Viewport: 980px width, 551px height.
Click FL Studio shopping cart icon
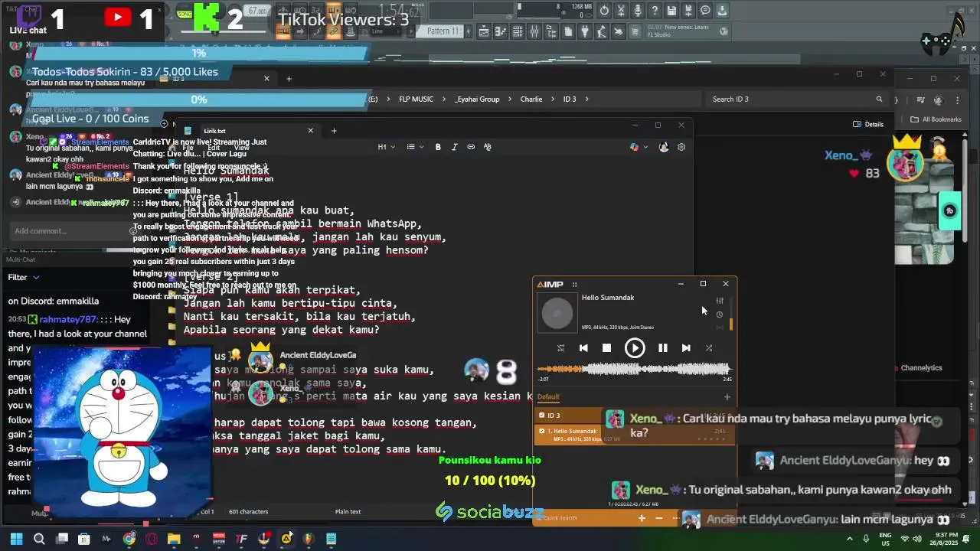tap(635, 31)
